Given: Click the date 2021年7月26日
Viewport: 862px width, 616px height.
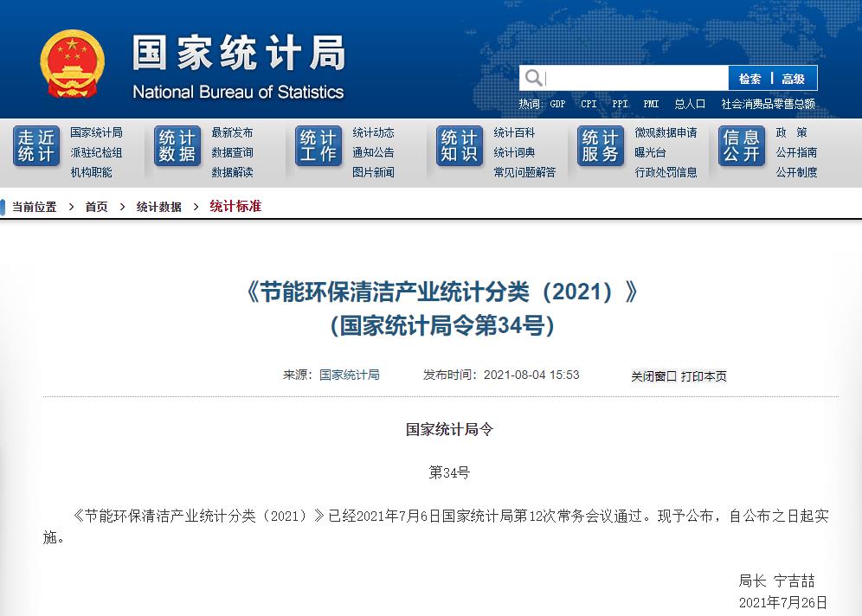Looking at the screenshot, I should point(783,602).
